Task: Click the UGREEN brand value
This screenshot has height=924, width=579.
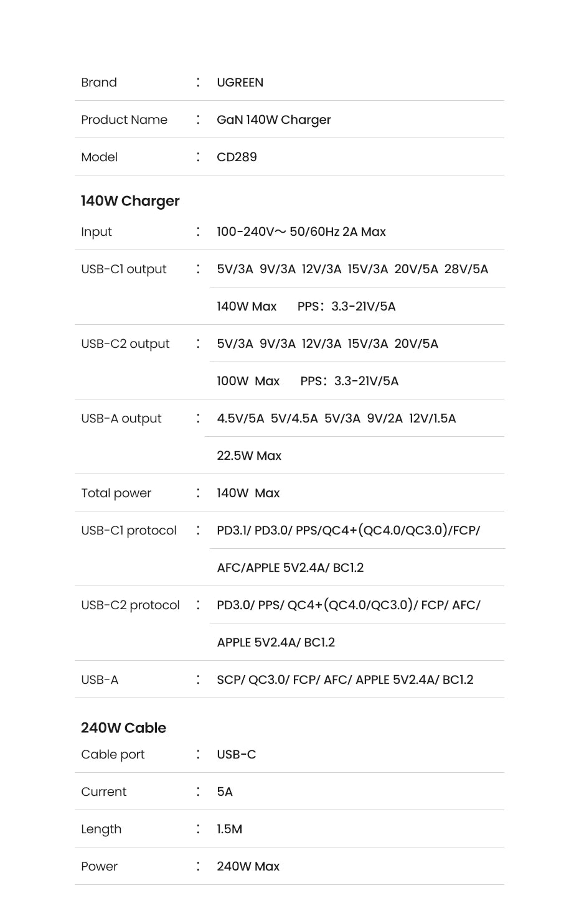Action: pyautogui.click(x=240, y=82)
